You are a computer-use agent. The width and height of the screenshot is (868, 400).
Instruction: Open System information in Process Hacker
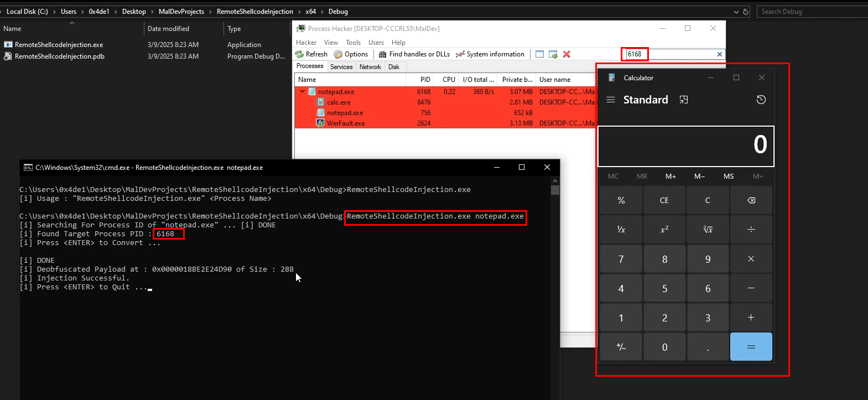pyautogui.click(x=490, y=54)
